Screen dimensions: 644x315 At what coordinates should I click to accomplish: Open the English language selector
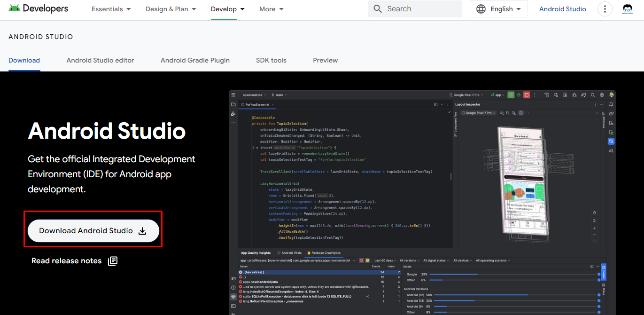pyautogui.click(x=499, y=9)
